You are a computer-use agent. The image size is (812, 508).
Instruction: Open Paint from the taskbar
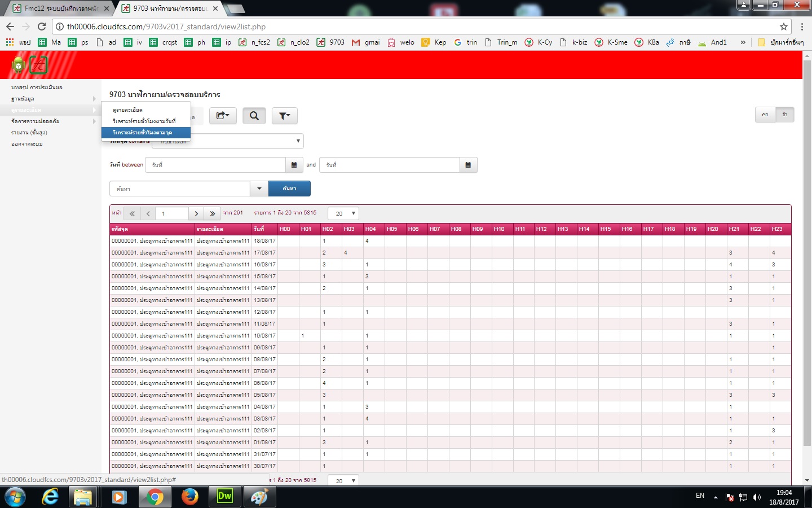(259, 497)
